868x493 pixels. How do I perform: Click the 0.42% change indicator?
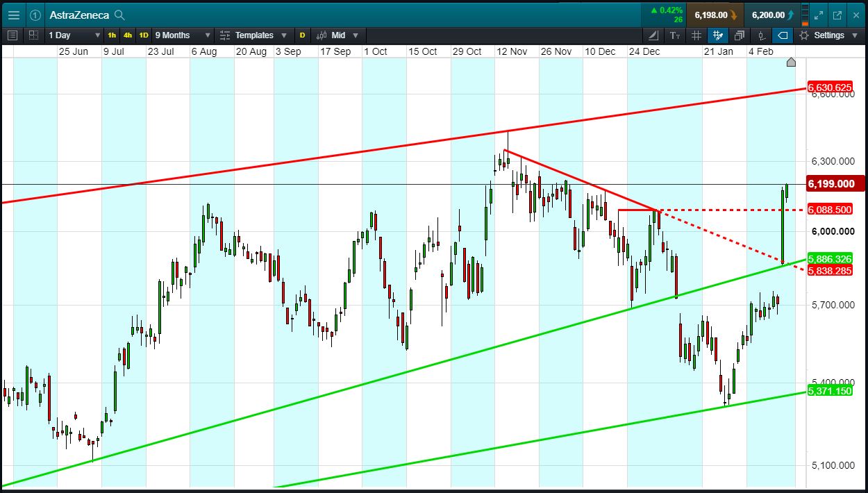(x=667, y=10)
